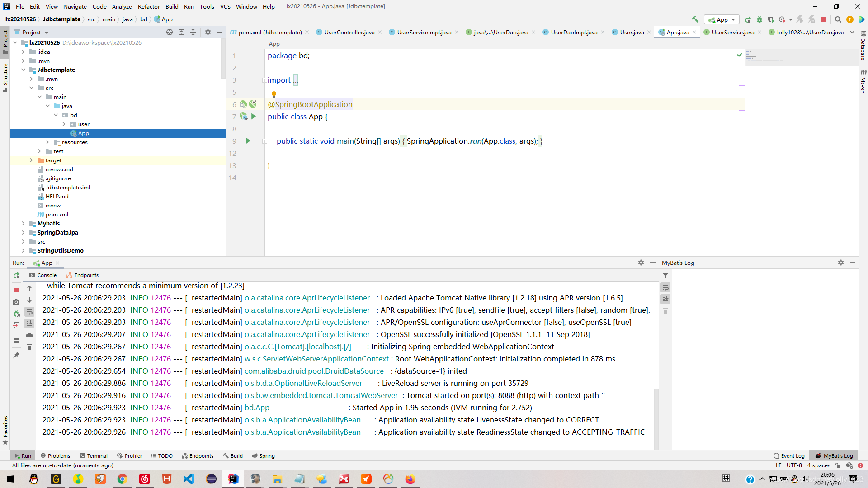Screen dimensions: 868x488
Task: Print console output icon
Action: (x=29, y=335)
